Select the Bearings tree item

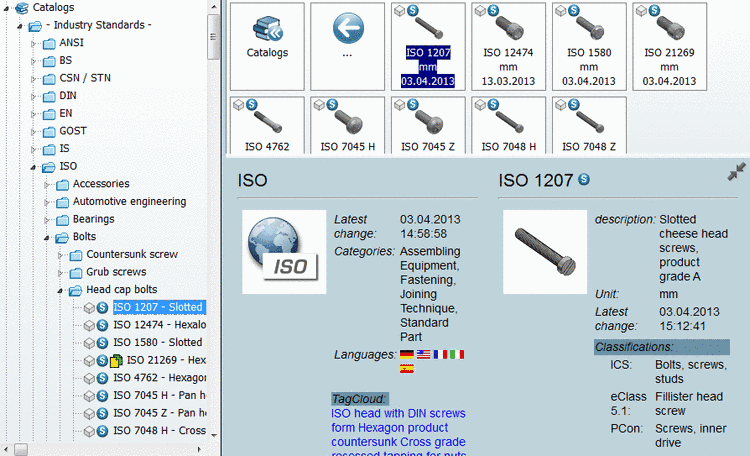tap(94, 219)
